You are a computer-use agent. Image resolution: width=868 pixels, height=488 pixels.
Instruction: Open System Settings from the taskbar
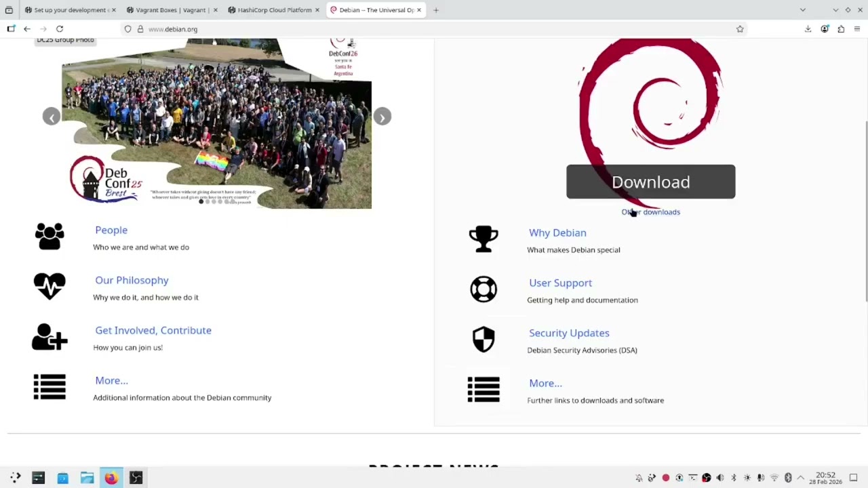point(38,478)
